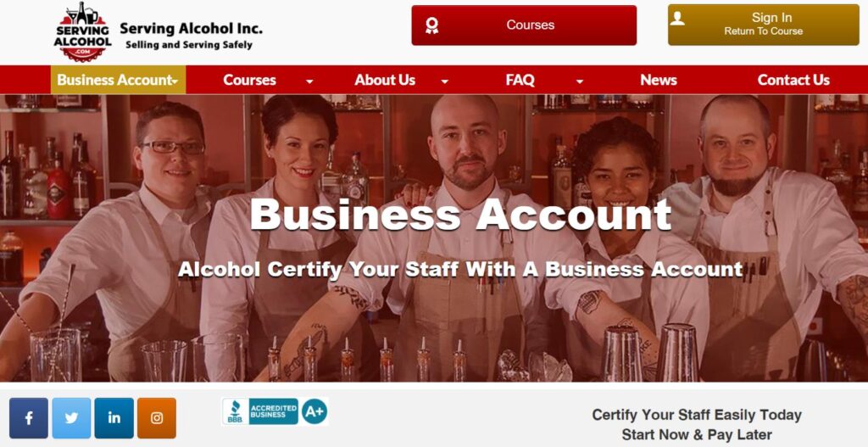Click the ribbon award icon in Courses button

pos(431,25)
